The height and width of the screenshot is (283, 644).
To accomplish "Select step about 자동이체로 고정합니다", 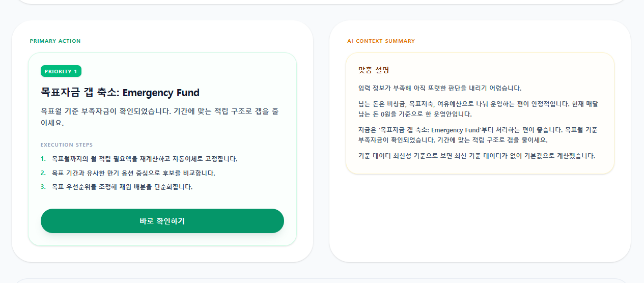I will point(145,159).
